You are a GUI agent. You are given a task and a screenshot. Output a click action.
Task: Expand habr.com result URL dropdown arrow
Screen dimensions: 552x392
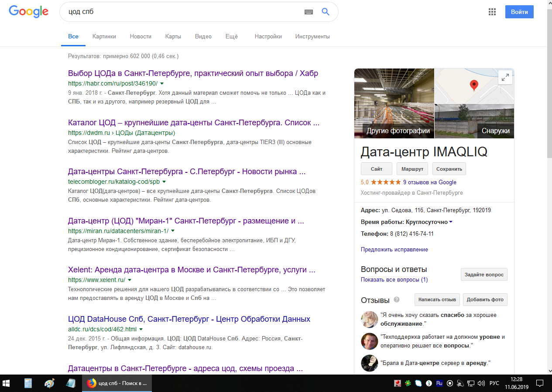point(162,83)
